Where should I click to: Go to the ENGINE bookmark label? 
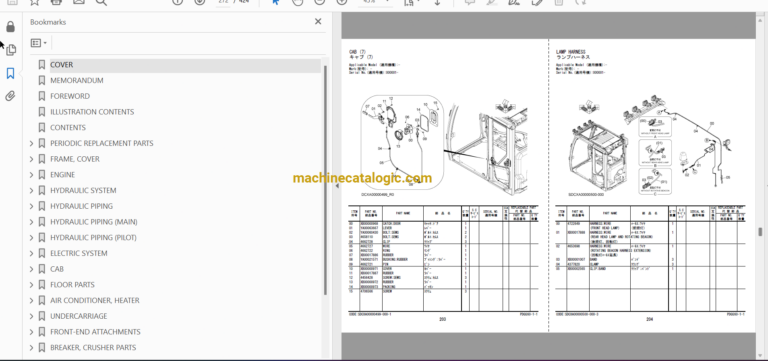(63, 175)
